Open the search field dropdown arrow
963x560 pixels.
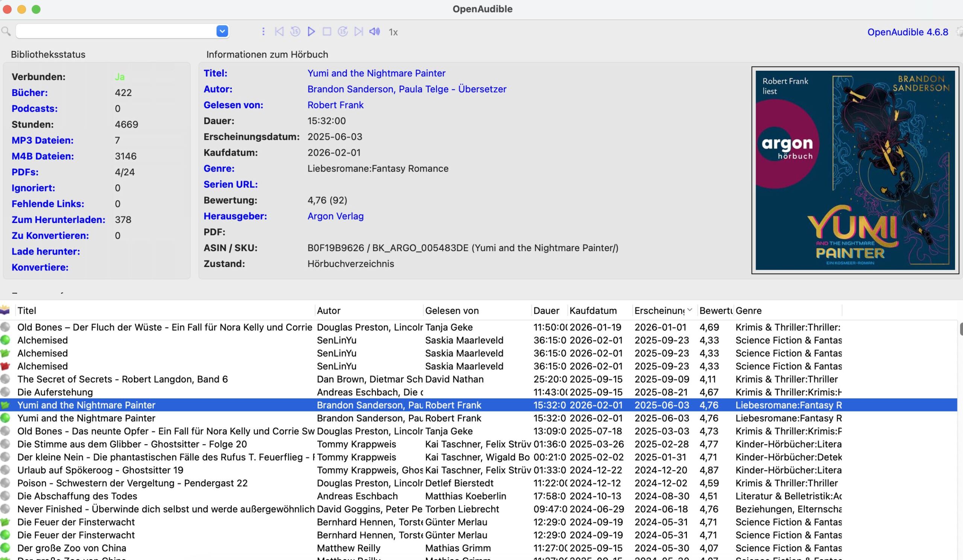[x=222, y=31]
